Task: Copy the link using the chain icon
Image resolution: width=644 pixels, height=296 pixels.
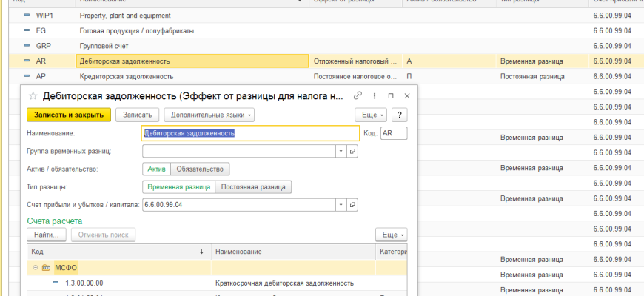Action: 358,96
